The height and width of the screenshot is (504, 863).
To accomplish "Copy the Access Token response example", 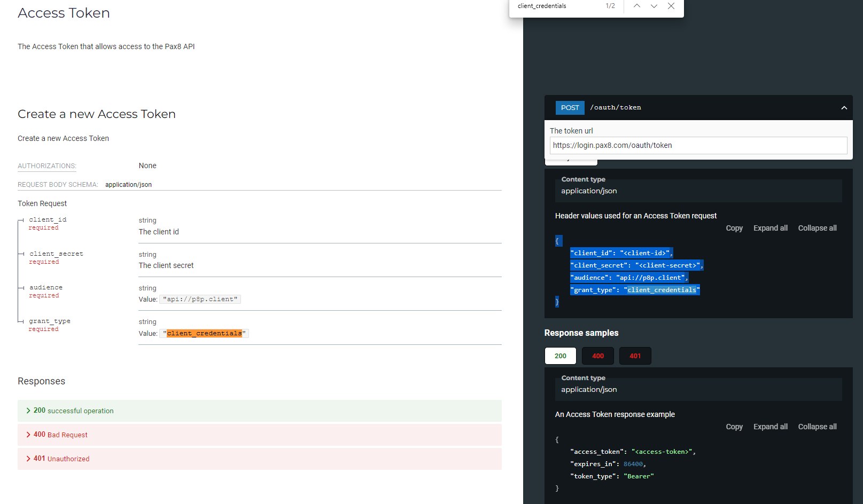I will pyautogui.click(x=734, y=427).
